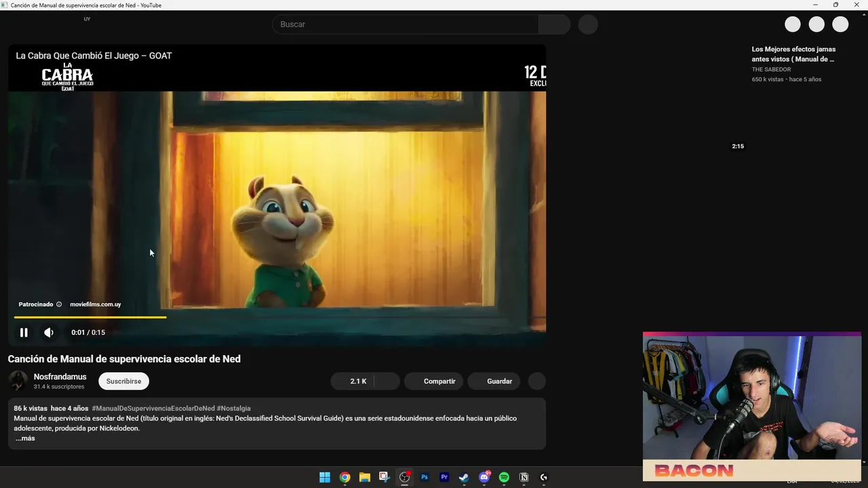Open Logitech G HUB from the taskbar
This screenshot has height=488, width=868.
pos(543,477)
